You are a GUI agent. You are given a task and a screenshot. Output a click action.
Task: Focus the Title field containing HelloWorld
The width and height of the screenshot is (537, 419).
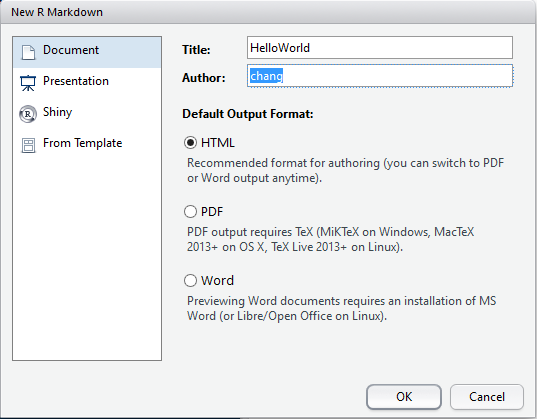[x=380, y=48]
